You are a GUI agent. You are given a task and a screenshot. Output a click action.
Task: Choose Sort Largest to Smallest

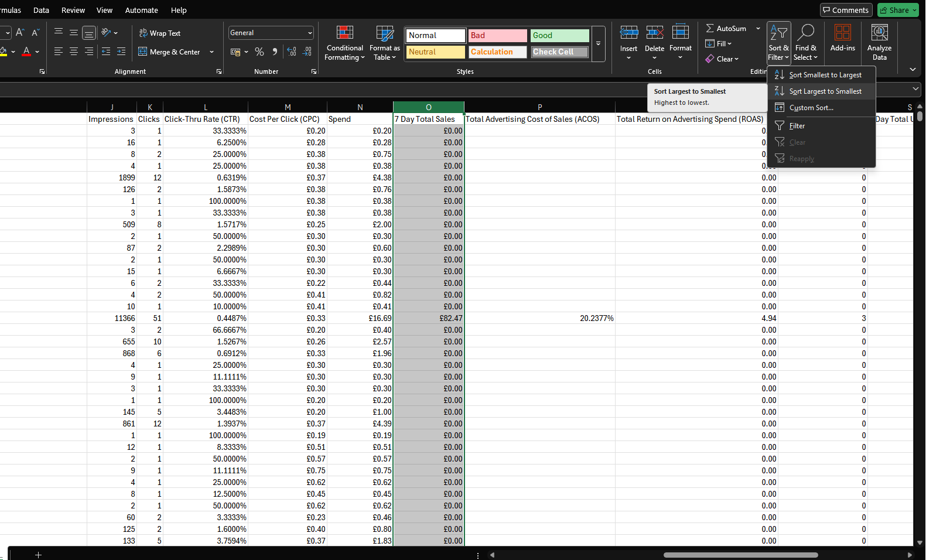click(822, 91)
